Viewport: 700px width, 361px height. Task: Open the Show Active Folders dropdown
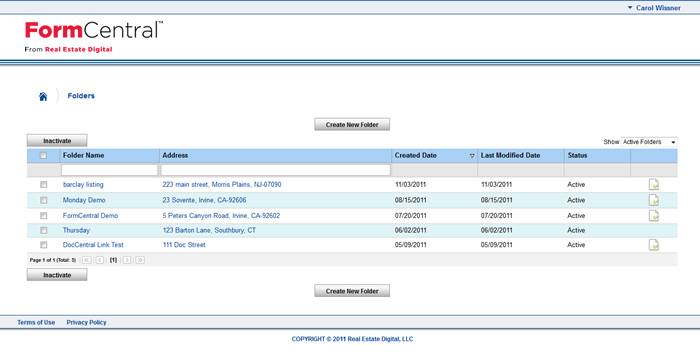(649, 142)
